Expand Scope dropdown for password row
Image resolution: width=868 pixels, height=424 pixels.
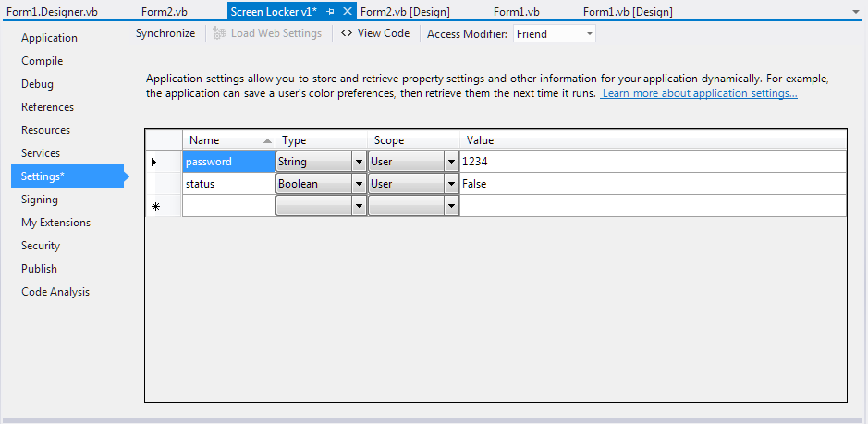[x=451, y=162]
